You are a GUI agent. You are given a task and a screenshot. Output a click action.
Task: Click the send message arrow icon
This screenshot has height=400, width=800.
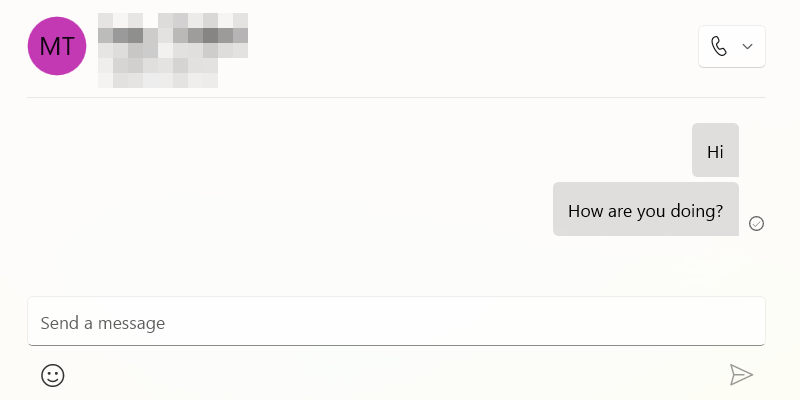coord(740,375)
